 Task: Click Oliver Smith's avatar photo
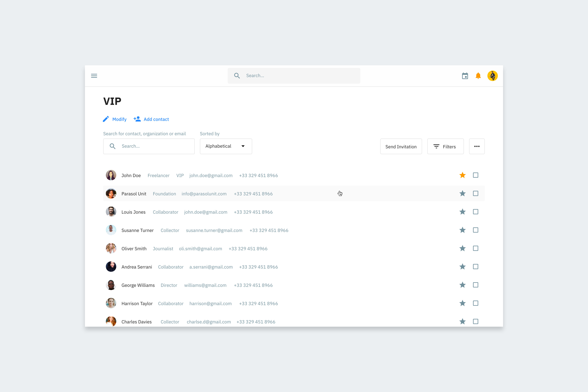(111, 248)
